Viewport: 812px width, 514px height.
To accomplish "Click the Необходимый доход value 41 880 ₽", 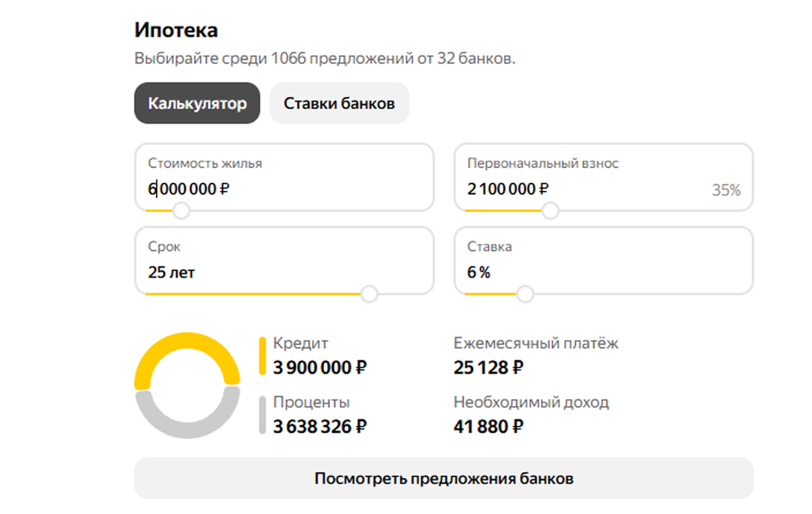I will pyautogui.click(x=489, y=427).
